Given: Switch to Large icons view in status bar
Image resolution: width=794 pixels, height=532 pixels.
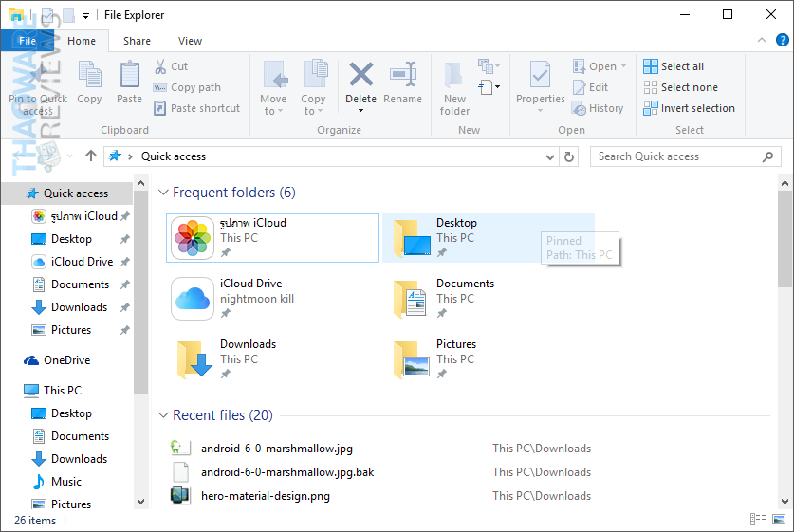Looking at the screenshot, I should coord(779,519).
